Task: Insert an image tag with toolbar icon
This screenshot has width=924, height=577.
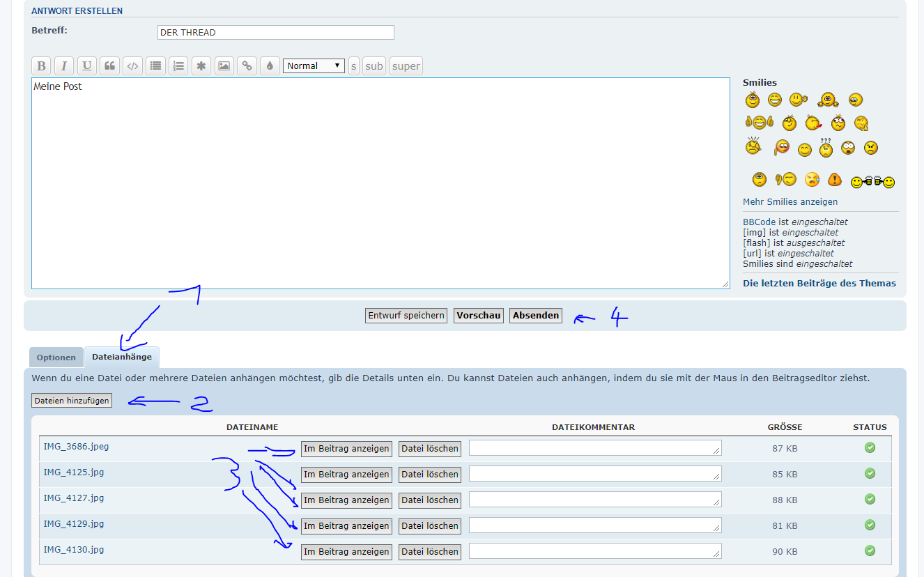Action: click(224, 66)
